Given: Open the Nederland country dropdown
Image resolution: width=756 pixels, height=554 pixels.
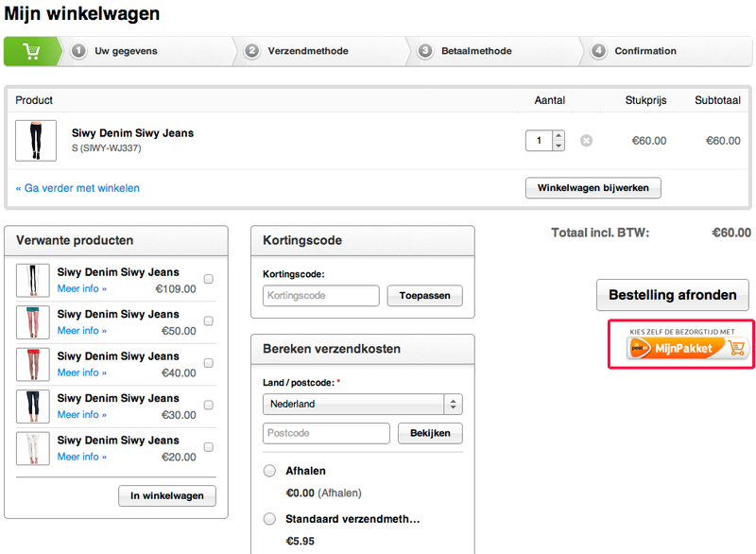Looking at the screenshot, I should coord(362,404).
